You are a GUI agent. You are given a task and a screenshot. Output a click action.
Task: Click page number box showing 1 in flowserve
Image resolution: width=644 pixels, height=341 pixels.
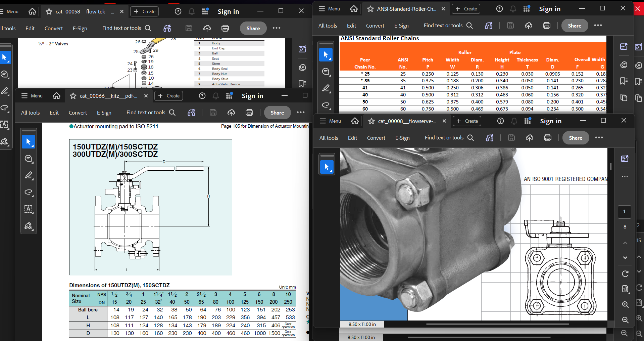pos(625,212)
